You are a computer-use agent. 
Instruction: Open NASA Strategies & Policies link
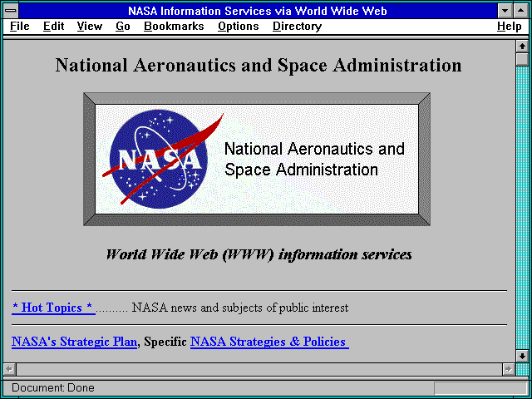269,342
